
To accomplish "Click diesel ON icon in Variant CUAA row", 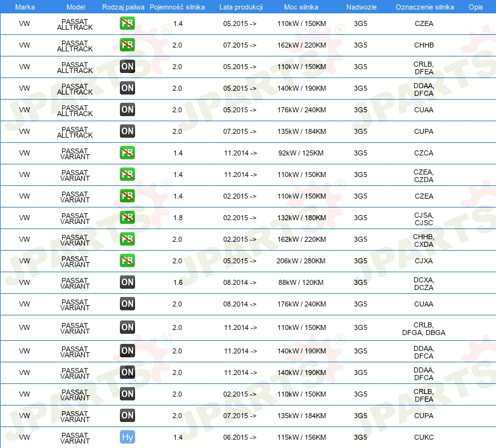I will pos(127,304).
